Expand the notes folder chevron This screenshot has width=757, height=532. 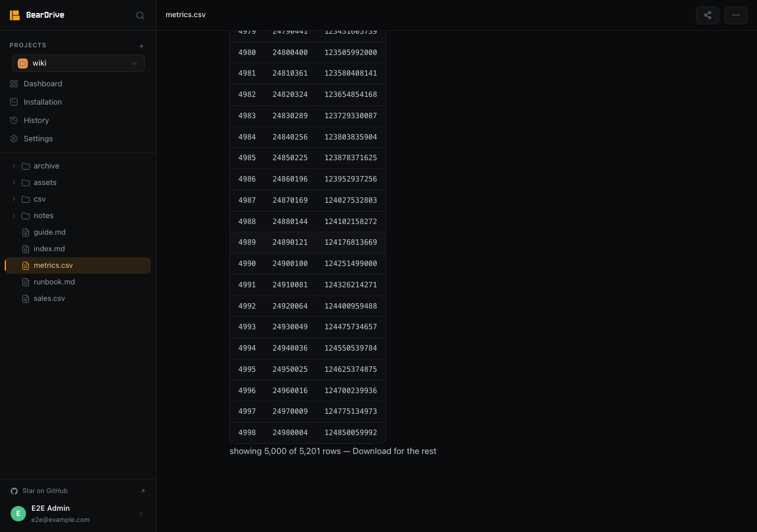14,216
